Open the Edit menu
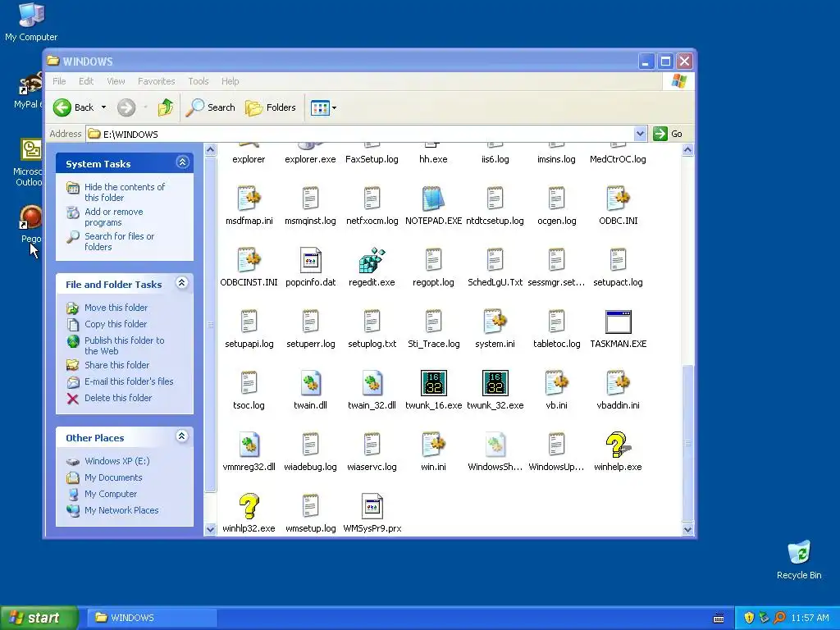This screenshot has height=630, width=840. coord(86,81)
